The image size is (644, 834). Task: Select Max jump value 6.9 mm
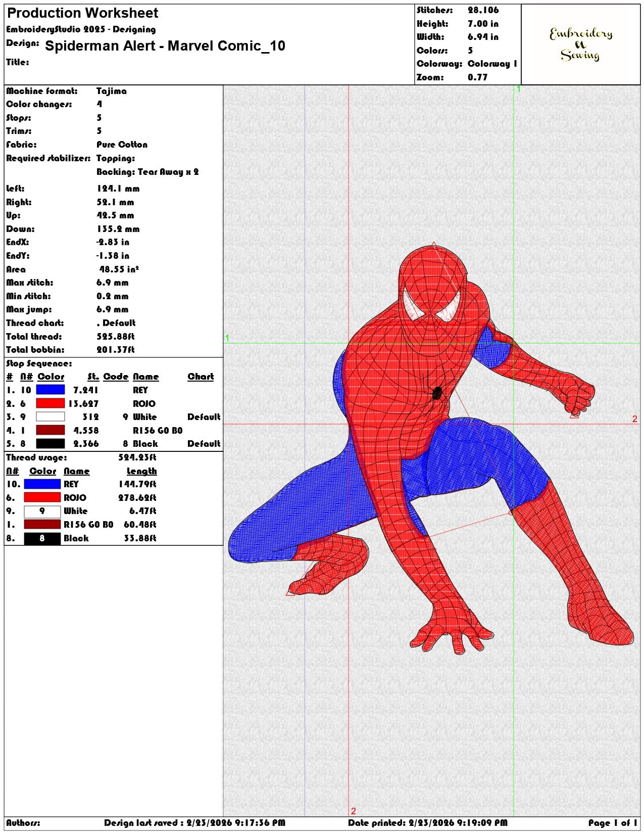coord(112,309)
